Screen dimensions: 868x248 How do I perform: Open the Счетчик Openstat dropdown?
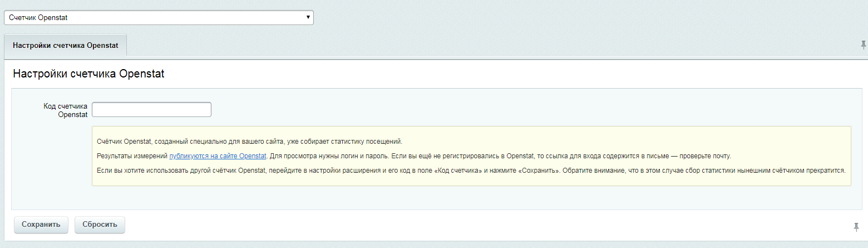pyautogui.click(x=159, y=17)
